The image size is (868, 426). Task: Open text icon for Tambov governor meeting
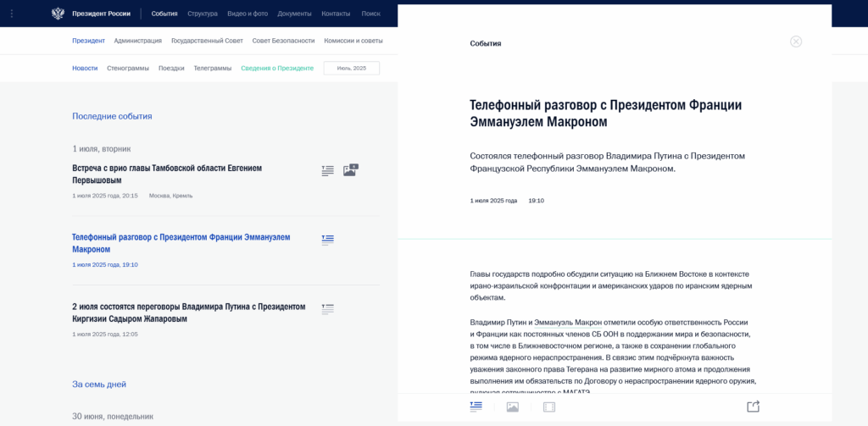(x=328, y=171)
